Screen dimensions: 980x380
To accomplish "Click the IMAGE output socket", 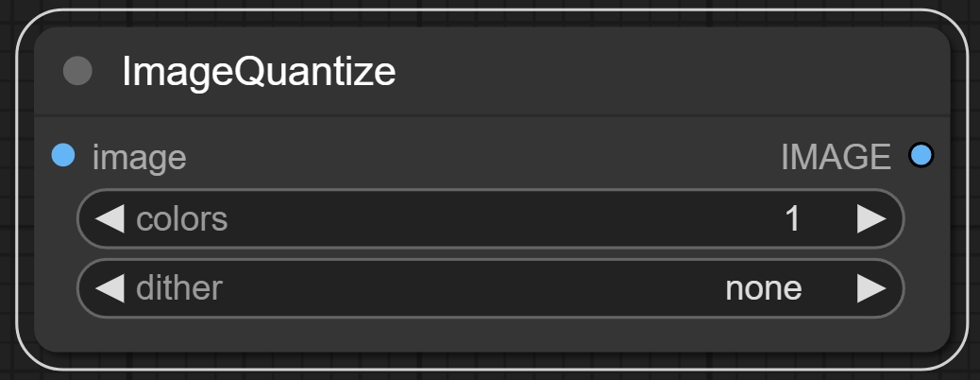I will pos(921,155).
